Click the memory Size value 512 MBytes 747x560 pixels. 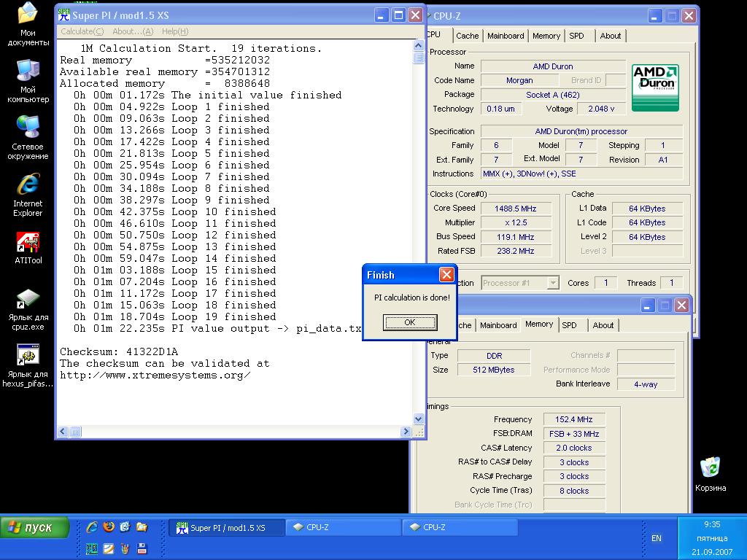coord(494,370)
